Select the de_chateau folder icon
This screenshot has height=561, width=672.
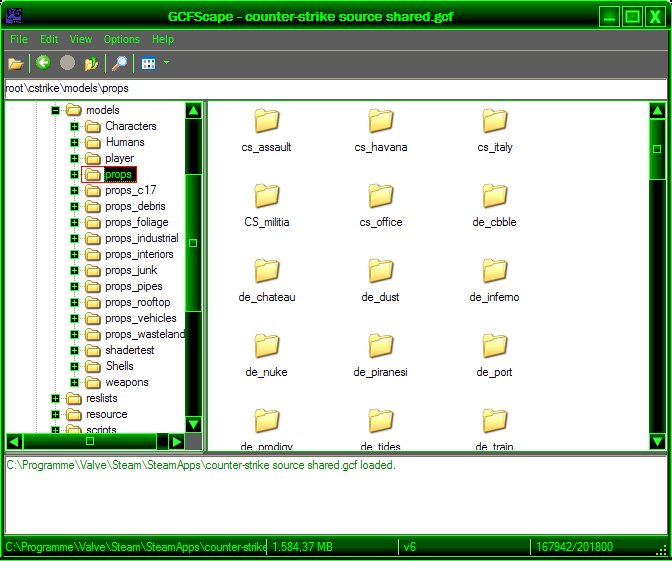coord(266,270)
